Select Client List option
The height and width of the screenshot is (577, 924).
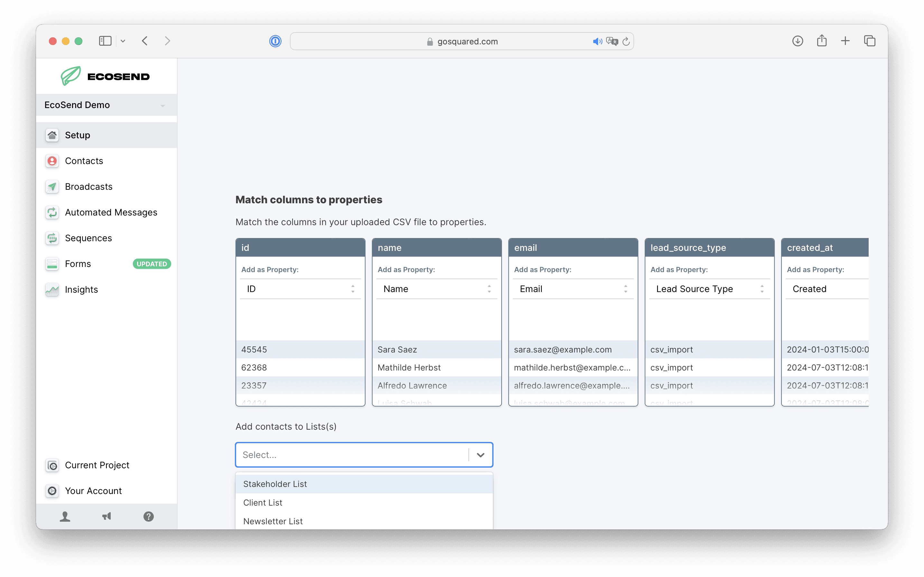tap(364, 503)
